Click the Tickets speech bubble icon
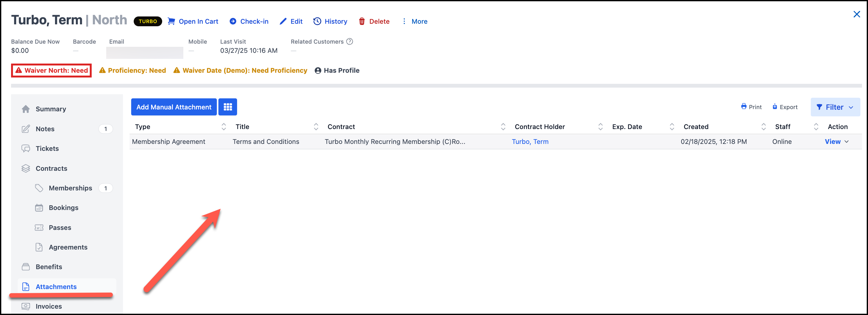This screenshot has height=315, width=868. 26,148
